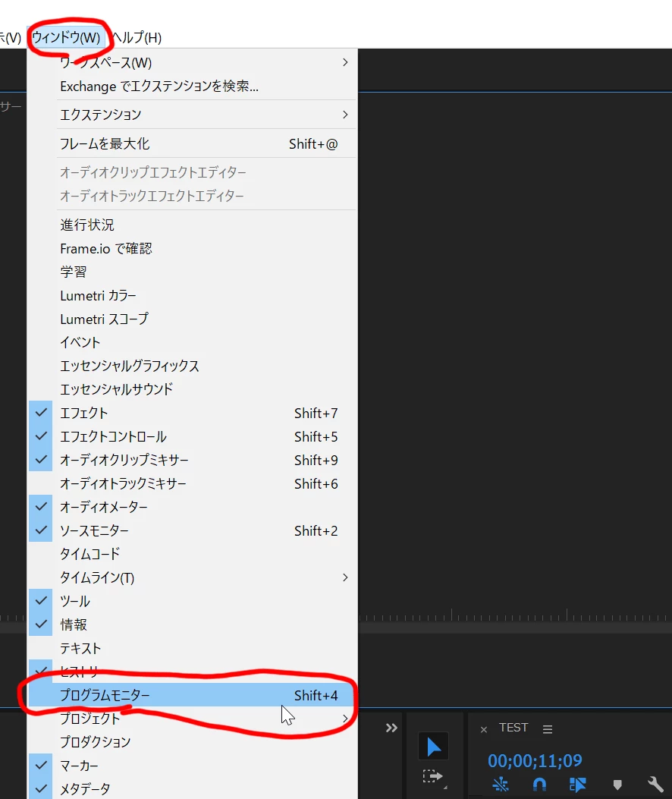Open the ヘルプ(H) menu

coord(136,38)
